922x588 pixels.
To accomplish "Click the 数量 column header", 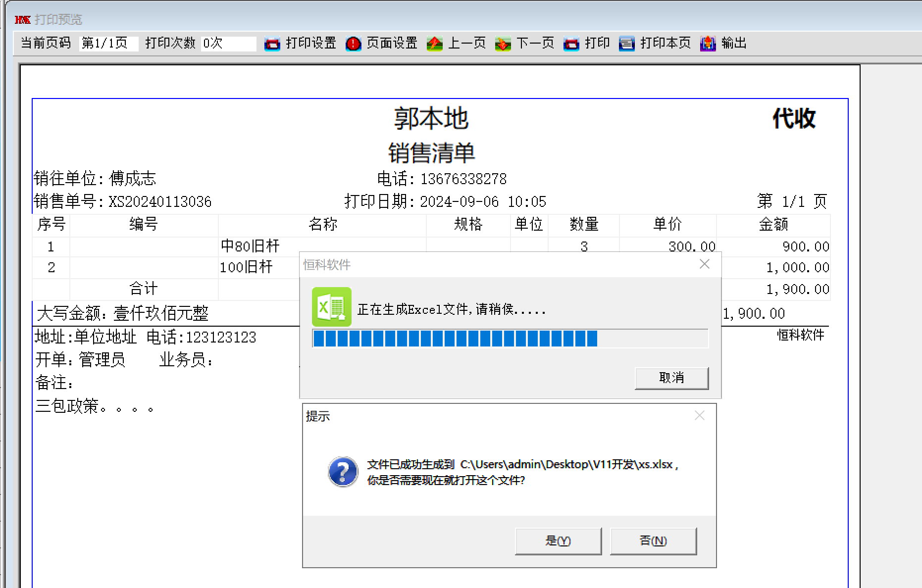I will [x=584, y=224].
